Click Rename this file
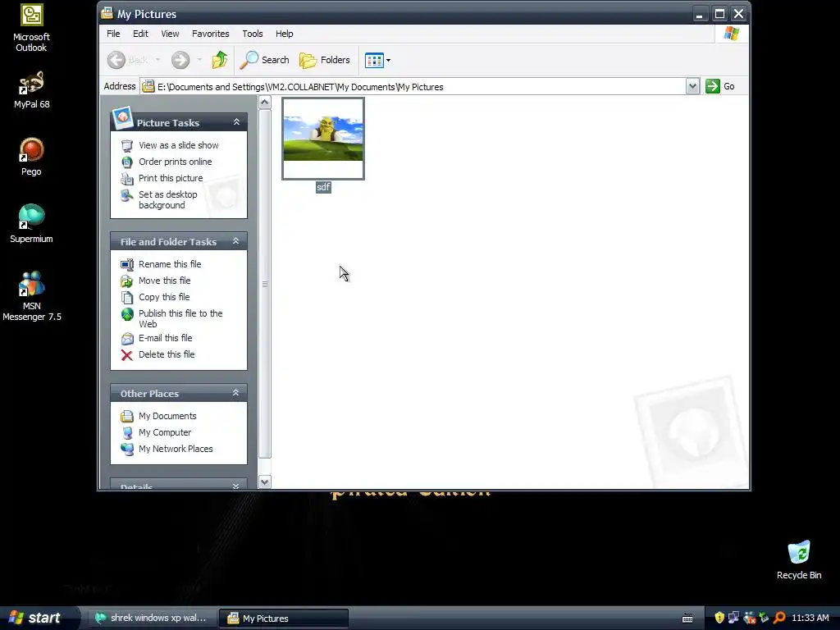Screen dimensions: 840x630 tap(170, 264)
